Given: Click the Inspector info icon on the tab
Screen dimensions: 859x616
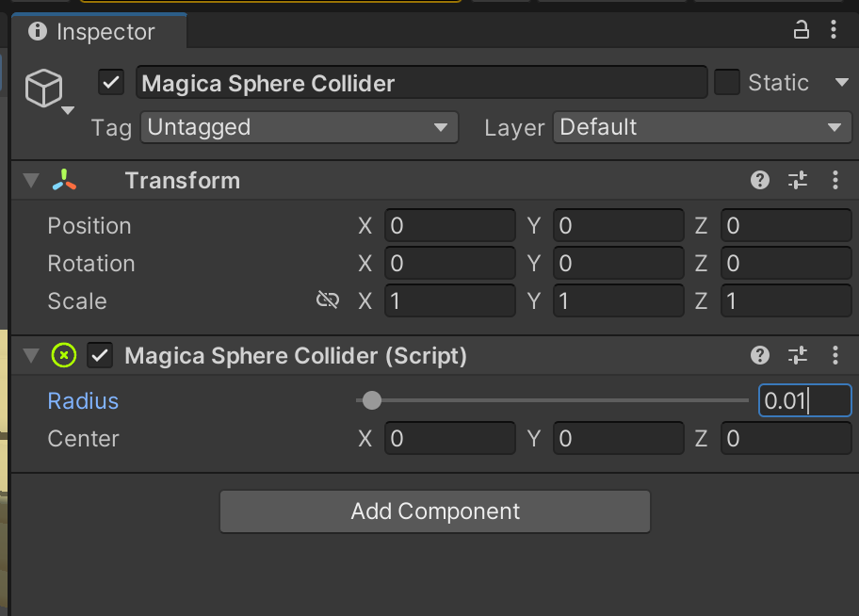Looking at the screenshot, I should click(x=38, y=31).
